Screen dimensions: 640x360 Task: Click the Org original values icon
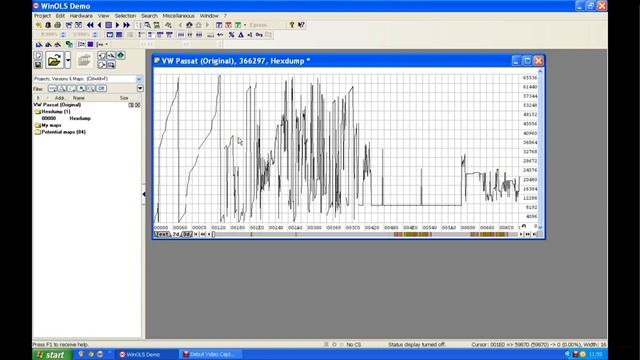click(259, 35)
